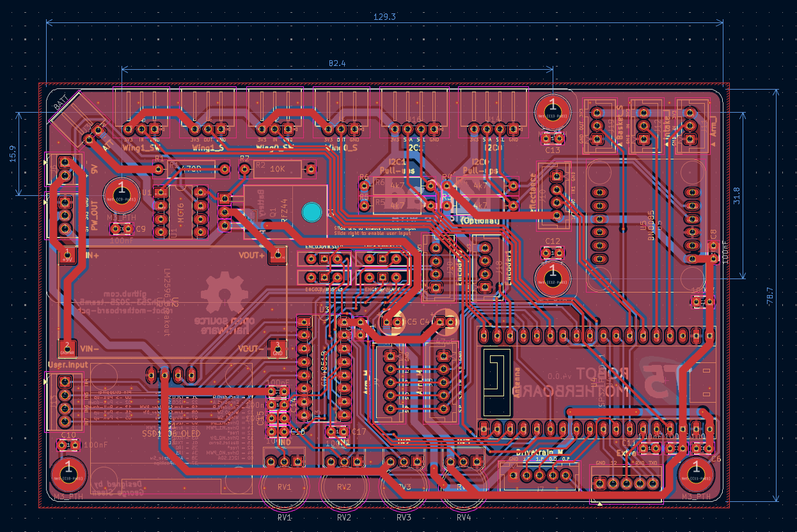This screenshot has height=532, width=797.
Task: Select the VIN+ screw terminal pad
Action: click(x=68, y=255)
